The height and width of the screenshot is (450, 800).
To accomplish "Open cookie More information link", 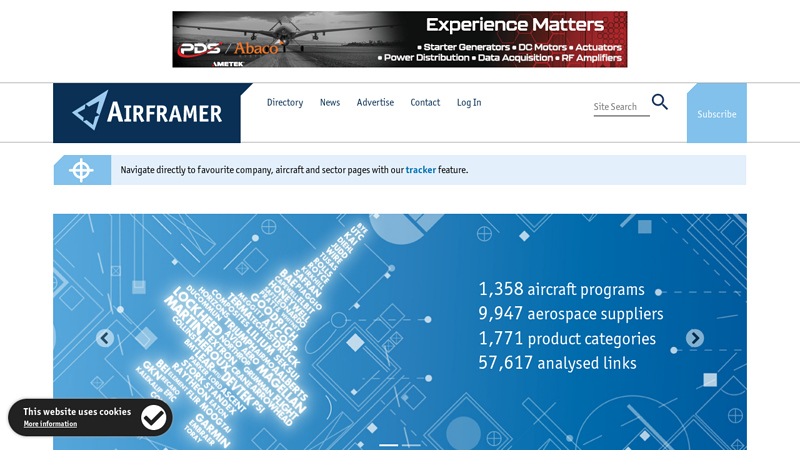I will [50, 424].
